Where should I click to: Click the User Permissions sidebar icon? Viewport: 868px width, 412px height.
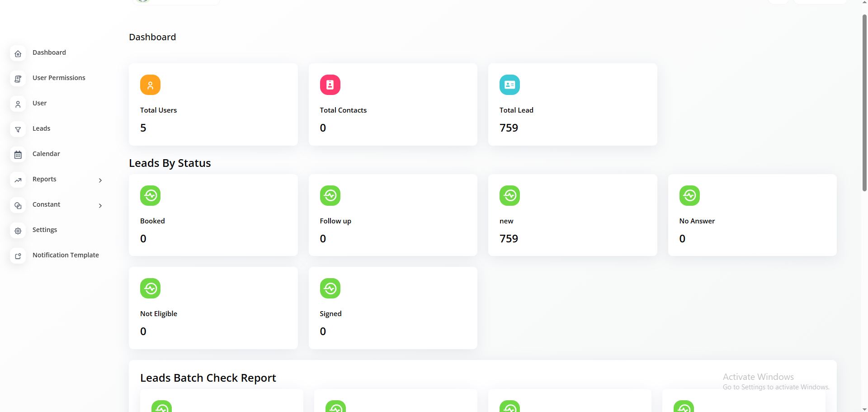point(18,79)
